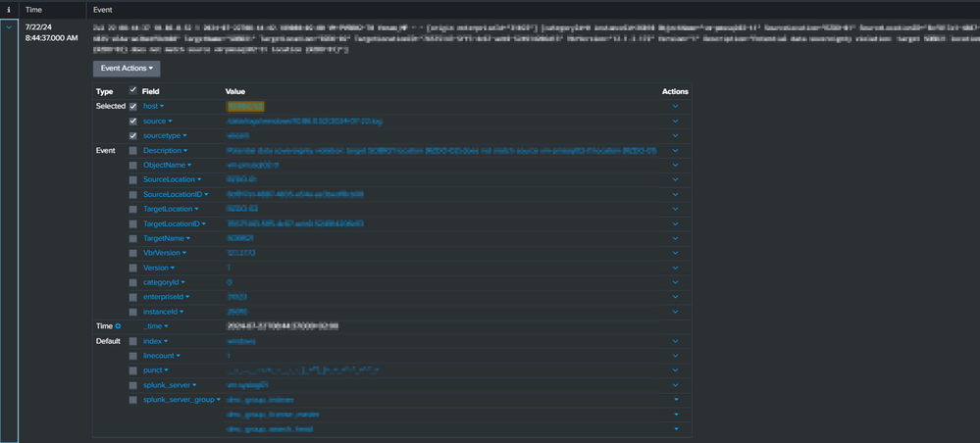Image resolution: width=980 pixels, height=443 pixels.
Task: Open the _time field name menu
Action: click(156, 326)
